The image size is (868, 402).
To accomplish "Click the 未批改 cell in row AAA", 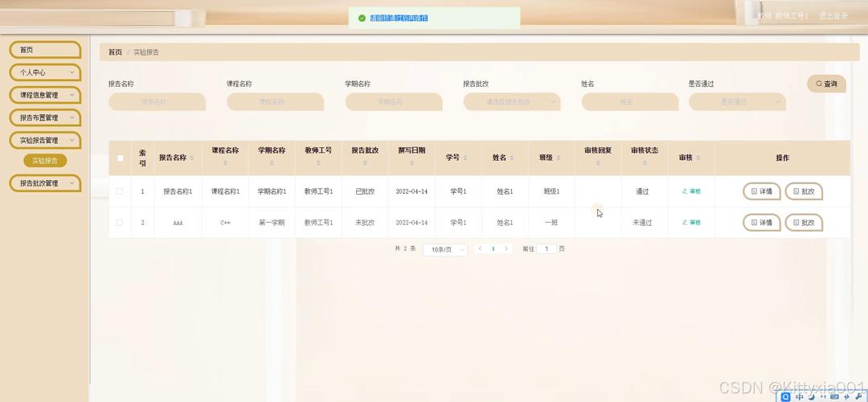I will pos(366,223).
